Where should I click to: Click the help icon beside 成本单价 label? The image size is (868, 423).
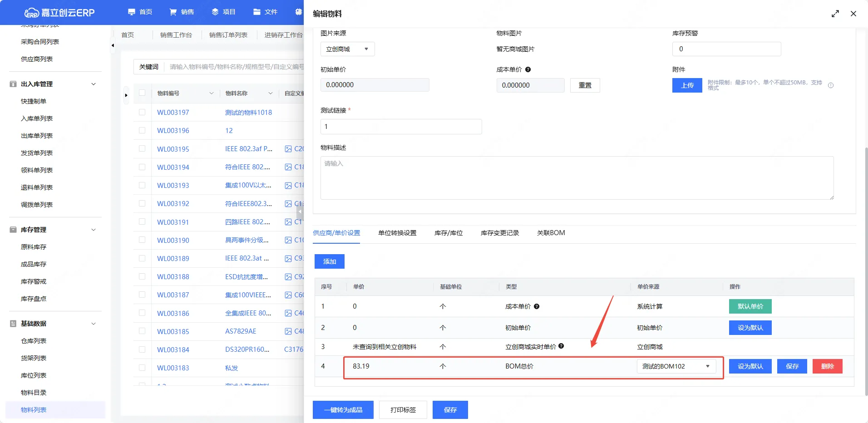tap(528, 69)
